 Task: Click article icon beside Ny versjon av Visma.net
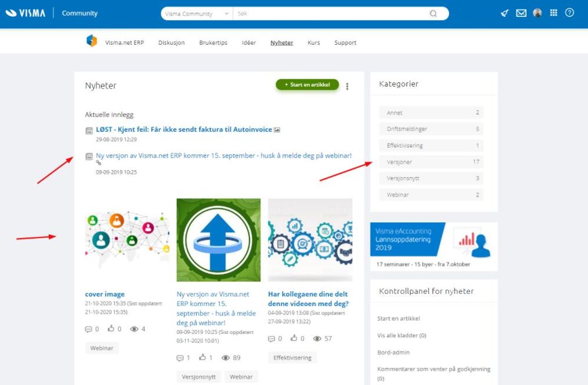(x=89, y=157)
